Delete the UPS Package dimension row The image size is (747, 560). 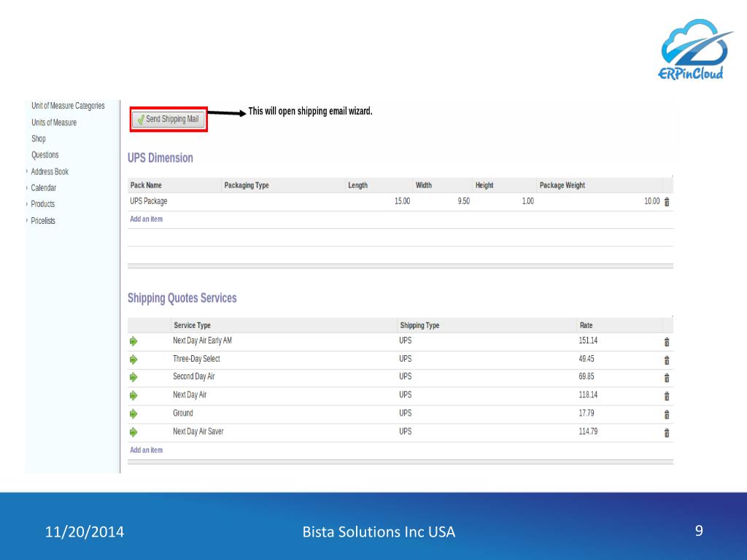click(x=667, y=202)
